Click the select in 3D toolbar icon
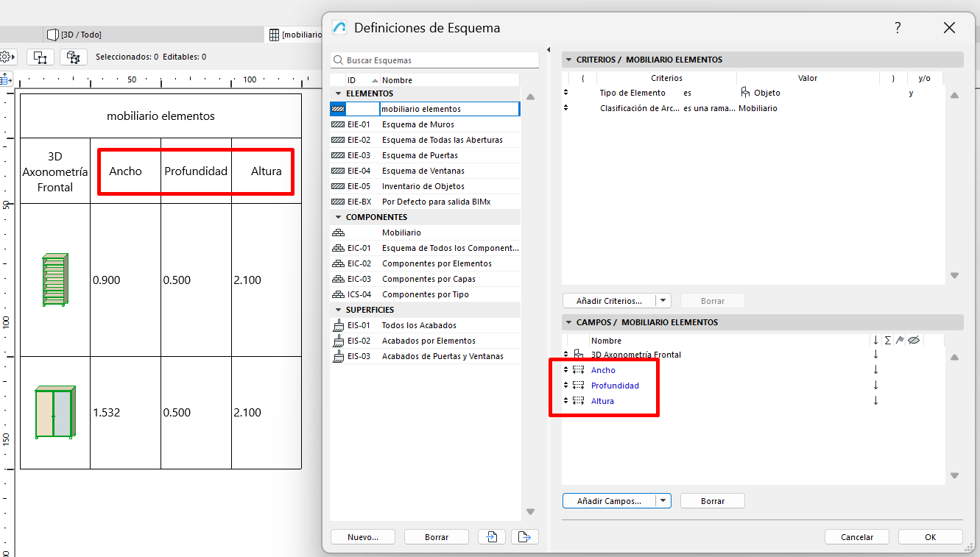The image size is (980, 557). pos(73,57)
